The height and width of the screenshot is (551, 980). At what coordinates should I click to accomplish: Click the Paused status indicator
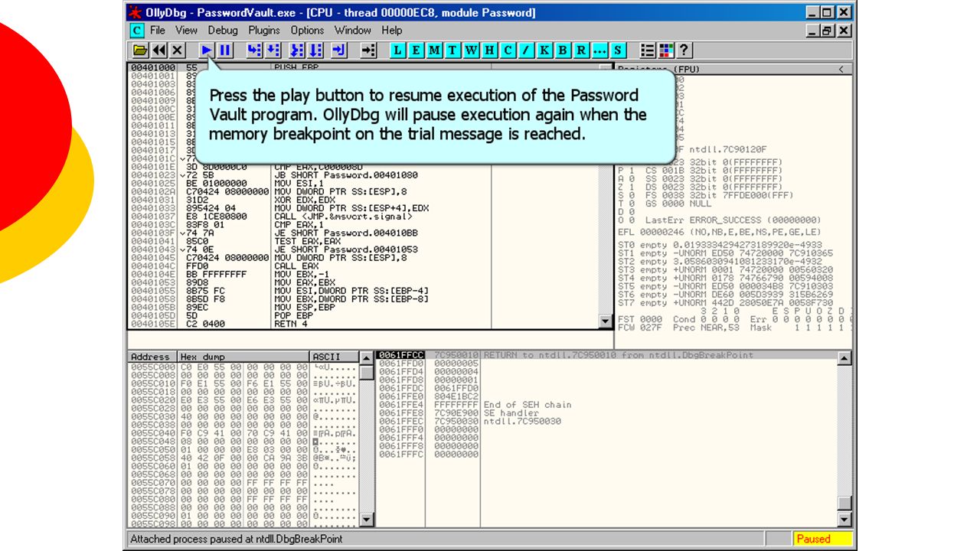point(822,539)
